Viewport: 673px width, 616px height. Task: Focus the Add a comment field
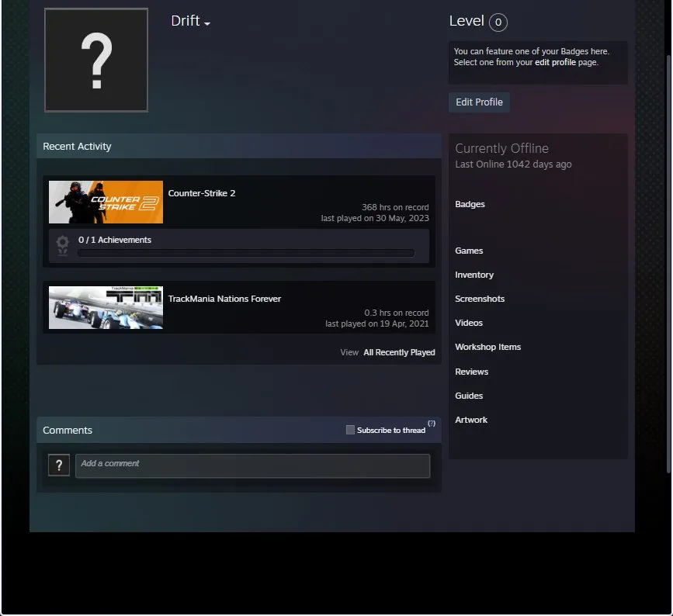click(252, 465)
